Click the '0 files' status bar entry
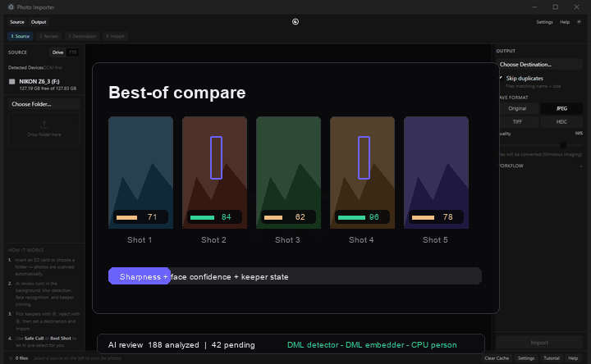Image resolution: width=591 pixels, height=364 pixels. [21, 358]
